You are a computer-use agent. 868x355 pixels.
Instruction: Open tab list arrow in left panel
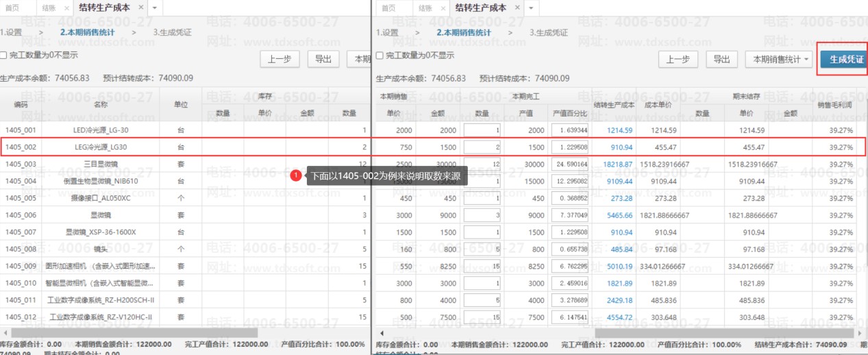click(x=155, y=8)
